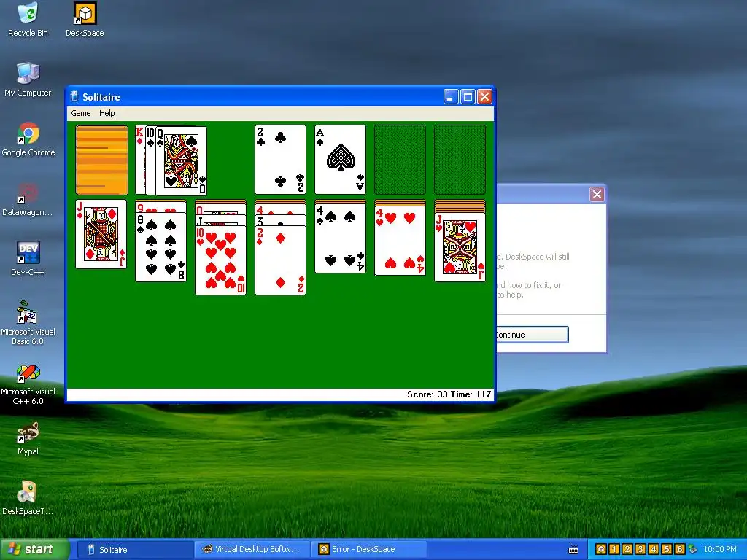Click the Solitaire title bar icon
Viewport: 747px width, 560px height.
coord(74,97)
